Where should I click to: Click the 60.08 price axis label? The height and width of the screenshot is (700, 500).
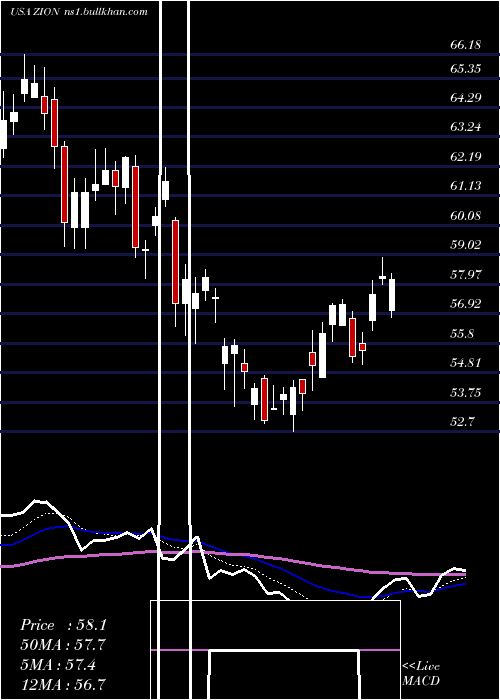[x=466, y=216]
